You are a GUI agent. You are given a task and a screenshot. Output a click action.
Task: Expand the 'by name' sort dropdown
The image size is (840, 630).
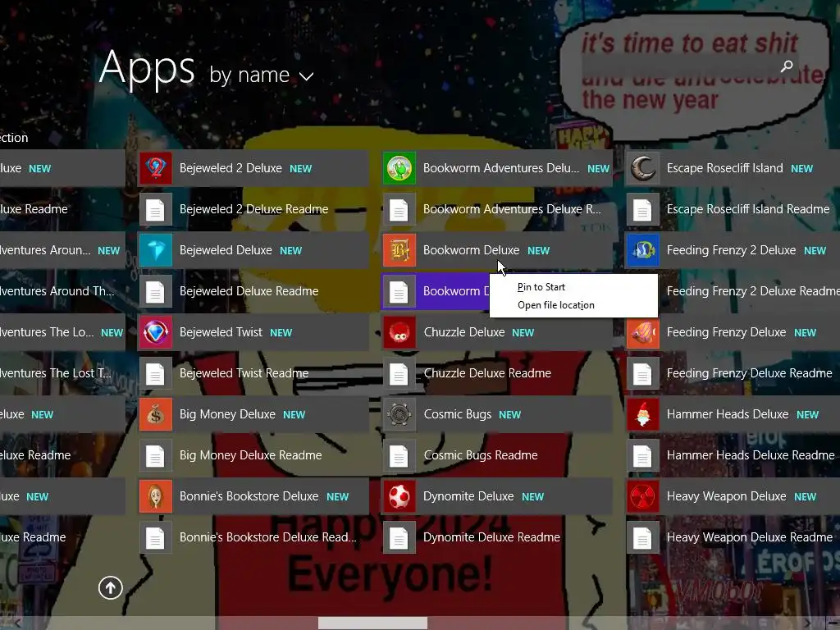(x=262, y=75)
